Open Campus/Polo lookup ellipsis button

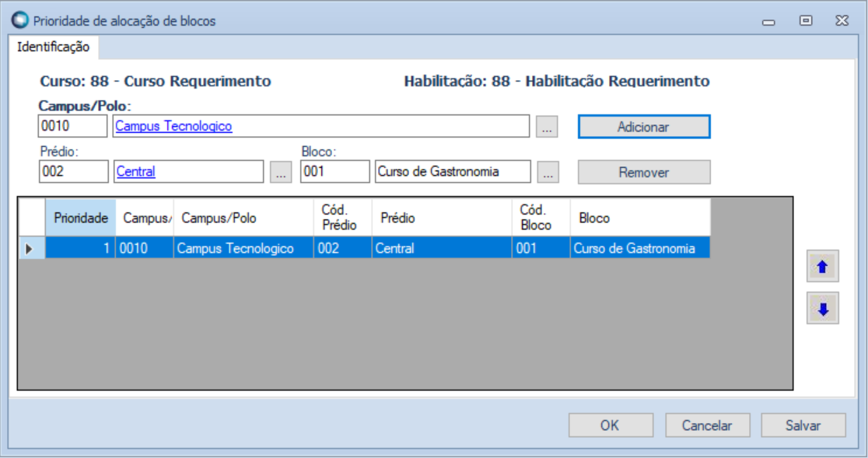(x=546, y=127)
